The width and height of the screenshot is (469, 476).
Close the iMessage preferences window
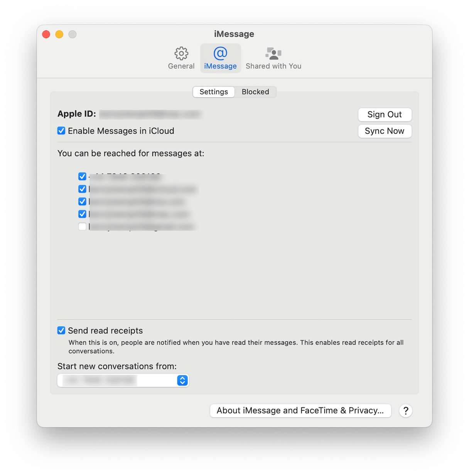pyautogui.click(x=46, y=34)
